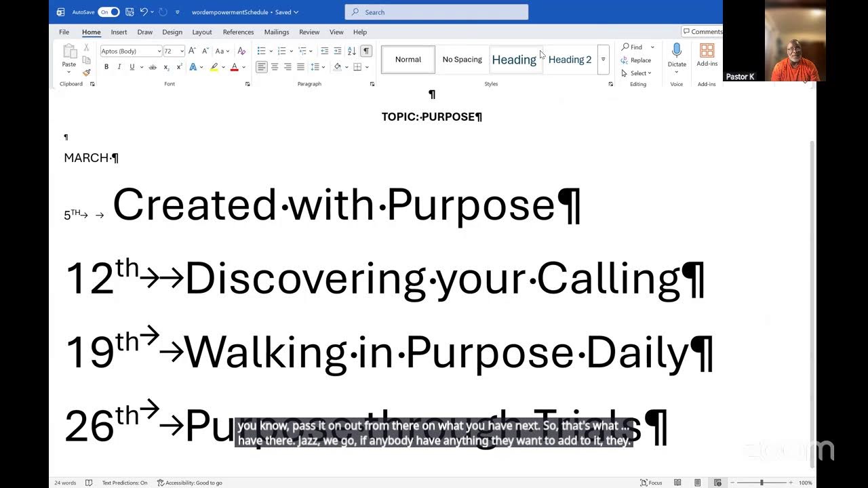
Task: Expand the Styles gallery more arrow
Action: coord(603,60)
